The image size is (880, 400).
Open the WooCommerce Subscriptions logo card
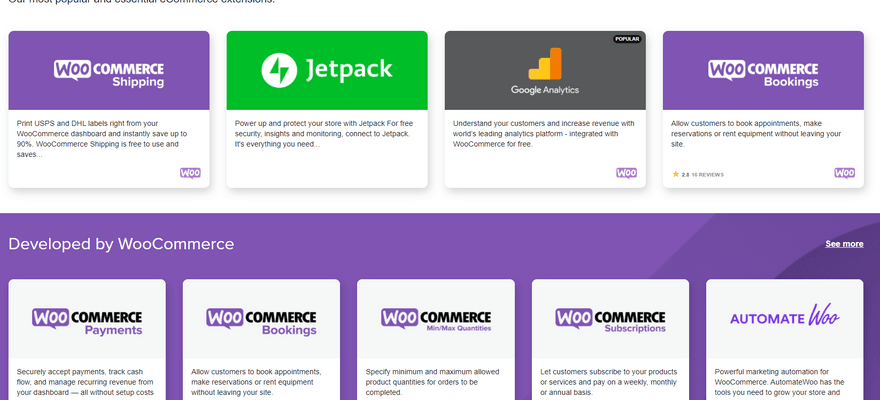611,319
